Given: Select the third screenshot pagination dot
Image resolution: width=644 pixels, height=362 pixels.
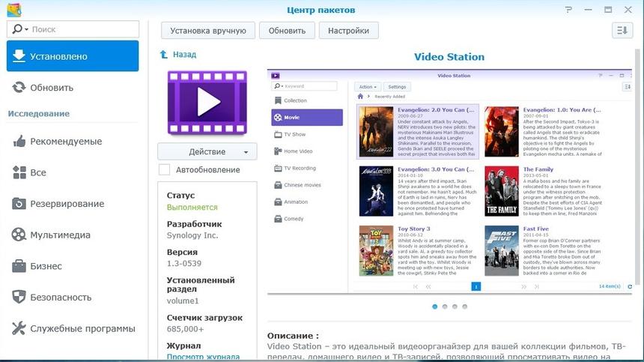Looking at the screenshot, I should tap(455, 307).
